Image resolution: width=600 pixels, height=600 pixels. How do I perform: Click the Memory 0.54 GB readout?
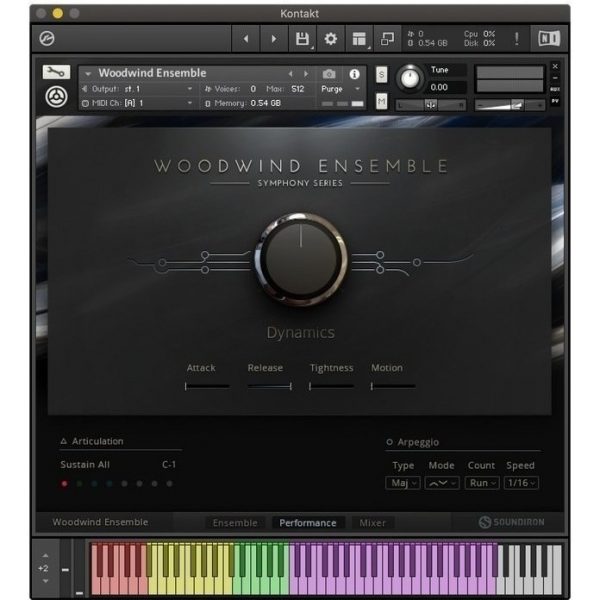point(243,103)
